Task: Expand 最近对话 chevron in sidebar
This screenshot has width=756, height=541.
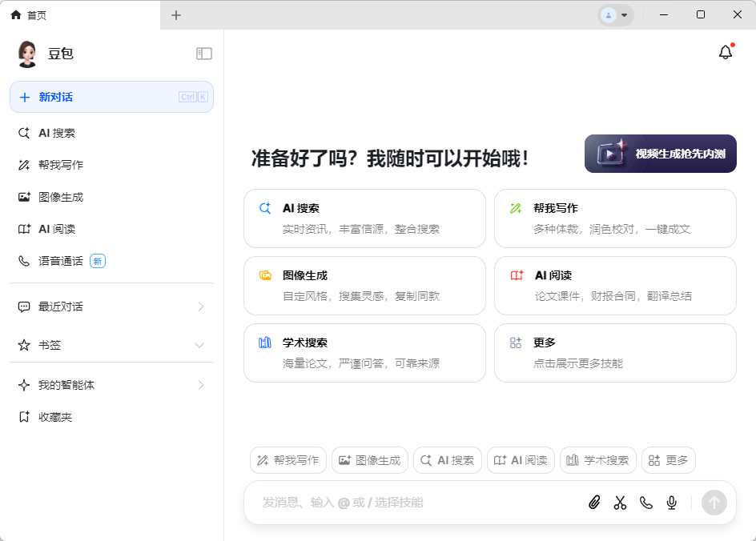Action: 201,307
